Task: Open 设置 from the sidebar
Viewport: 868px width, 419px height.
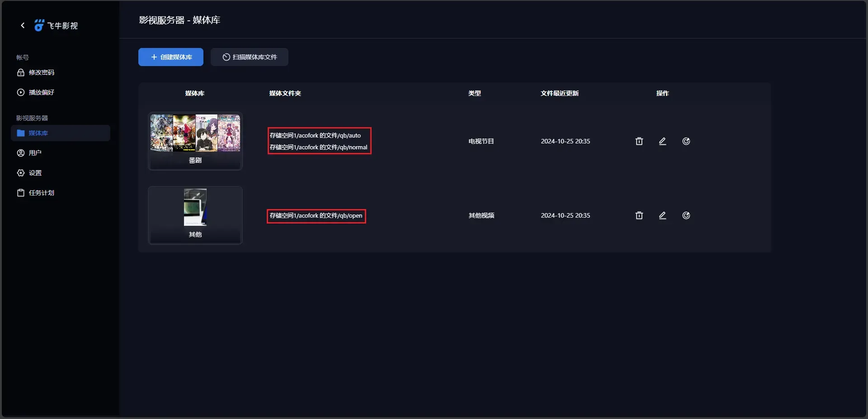Action: coord(35,173)
